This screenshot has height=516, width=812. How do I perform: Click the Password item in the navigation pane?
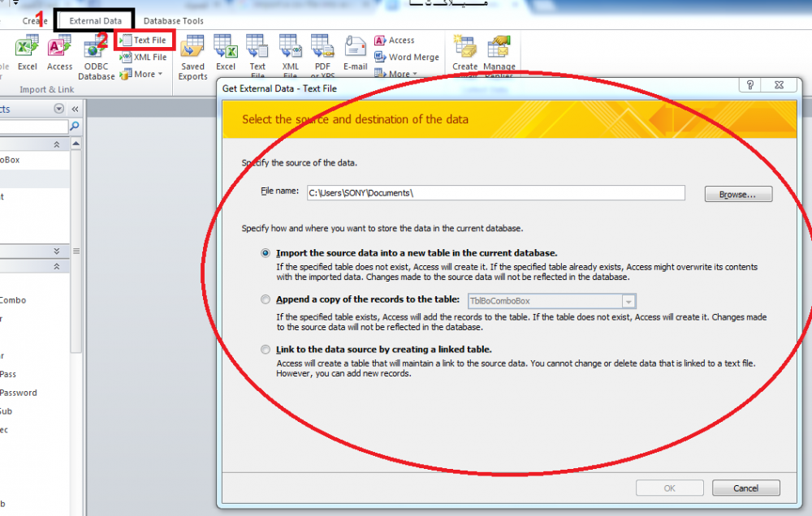point(19,393)
